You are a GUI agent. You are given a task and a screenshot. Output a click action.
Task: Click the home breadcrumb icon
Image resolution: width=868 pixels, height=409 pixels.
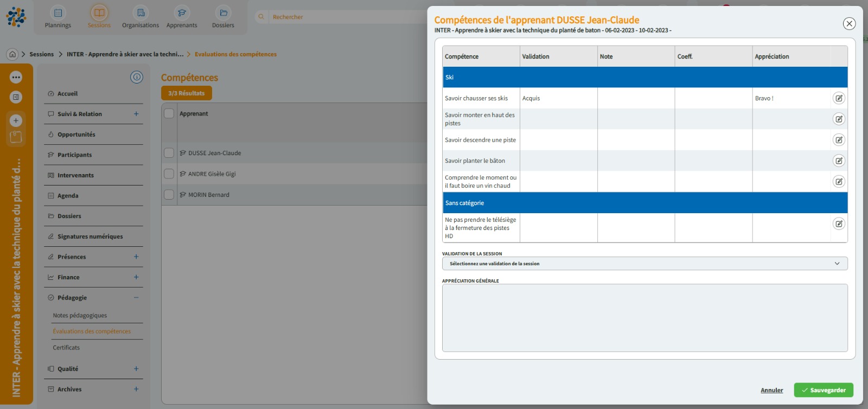click(12, 54)
